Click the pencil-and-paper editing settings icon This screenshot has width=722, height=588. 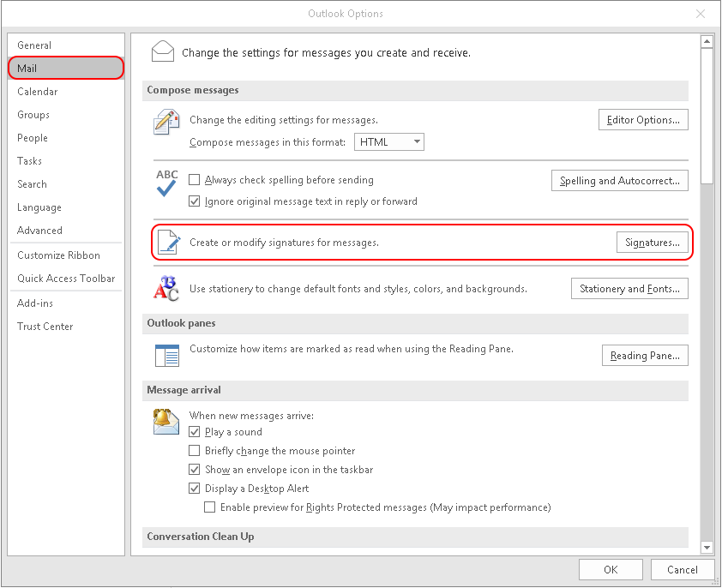tap(166, 122)
